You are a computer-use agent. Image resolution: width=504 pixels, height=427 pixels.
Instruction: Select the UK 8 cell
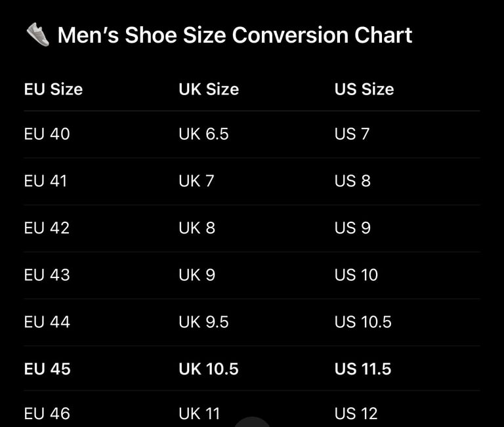[x=197, y=228]
